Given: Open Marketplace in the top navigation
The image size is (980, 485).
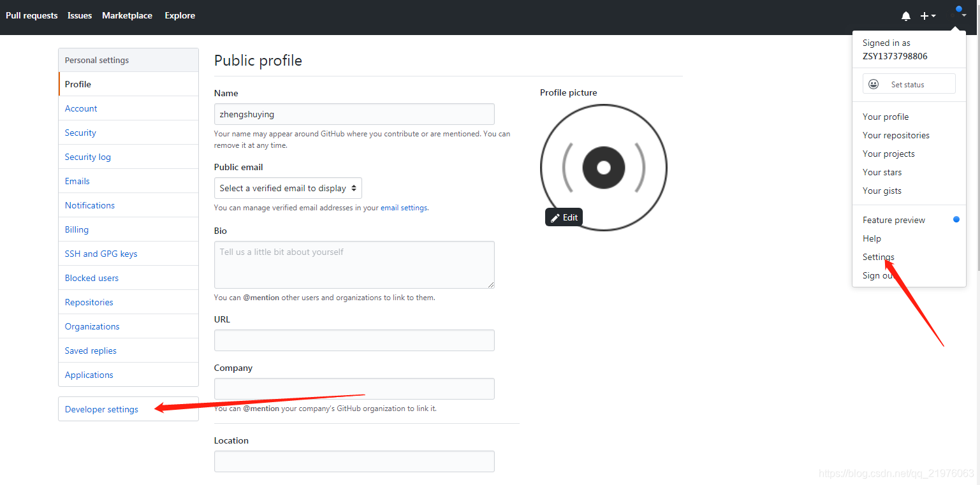Looking at the screenshot, I should [127, 15].
